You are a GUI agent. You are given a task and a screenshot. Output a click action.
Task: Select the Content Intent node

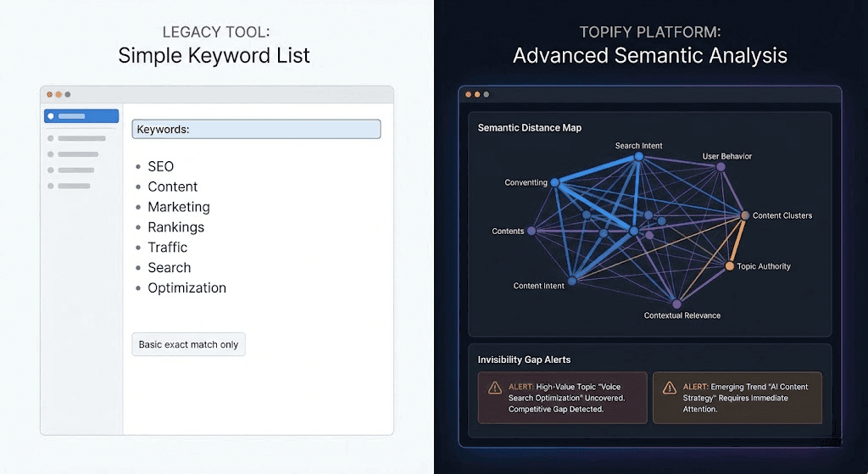click(572, 281)
